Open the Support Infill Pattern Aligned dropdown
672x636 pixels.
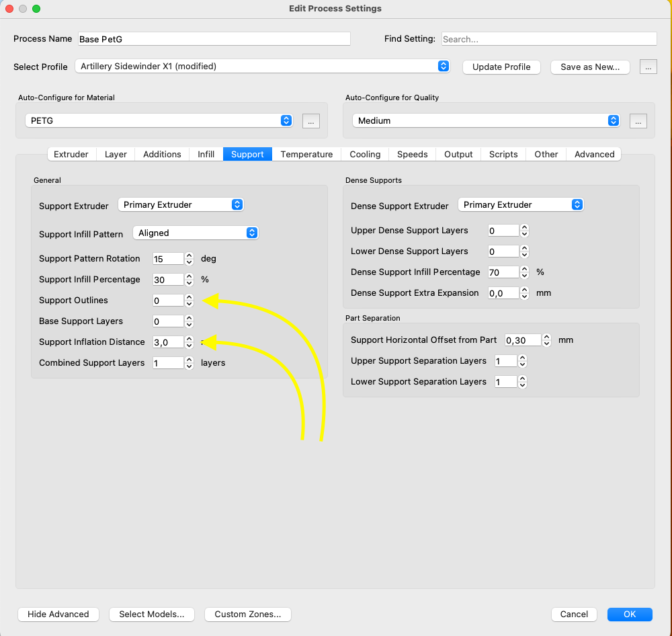(x=196, y=233)
